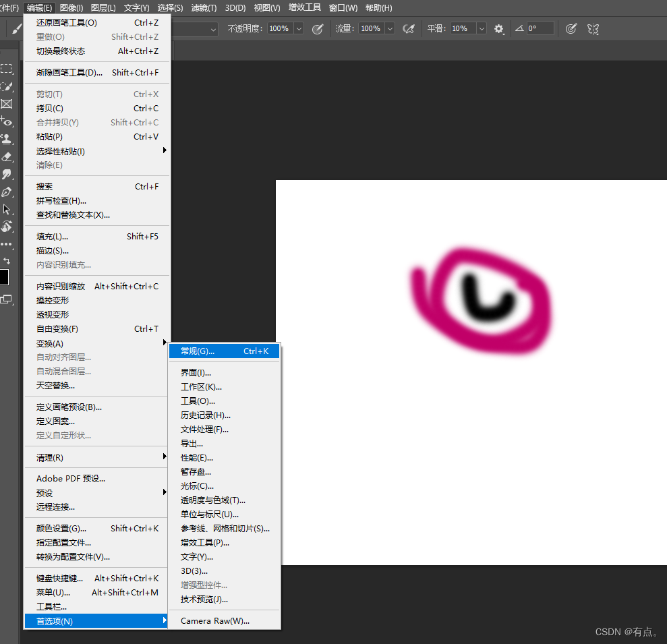Open Units & Rulers (单位与标尺) preferences
Viewport: 667px width, 644px height.
pos(224,515)
